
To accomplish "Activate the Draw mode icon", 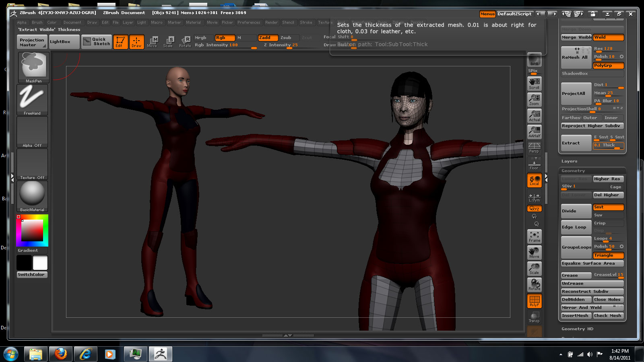I will [x=136, y=42].
